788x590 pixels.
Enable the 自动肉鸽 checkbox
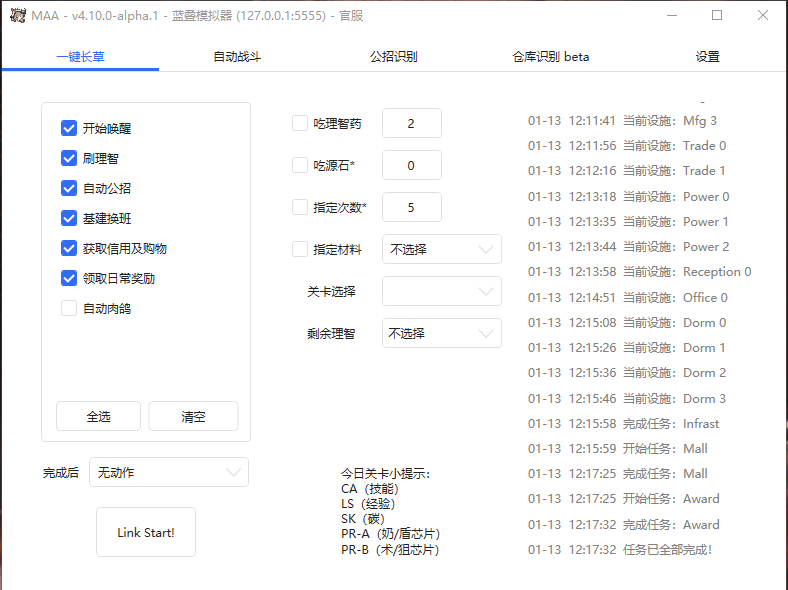click(x=69, y=308)
